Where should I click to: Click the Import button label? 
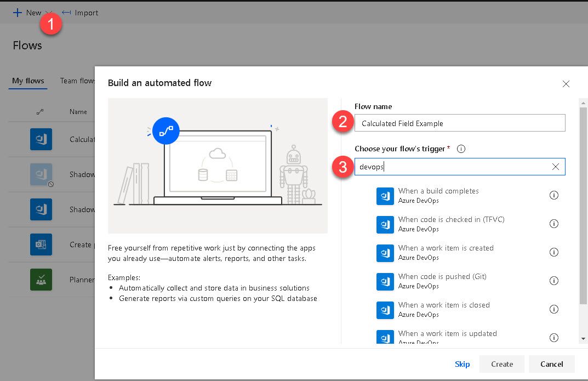tap(86, 13)
